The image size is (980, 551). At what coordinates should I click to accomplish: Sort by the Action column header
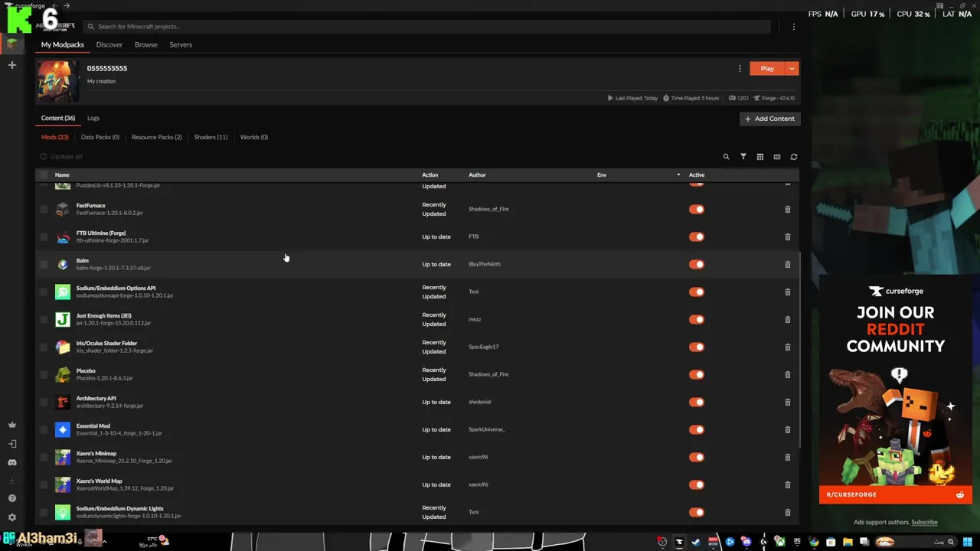430,174
